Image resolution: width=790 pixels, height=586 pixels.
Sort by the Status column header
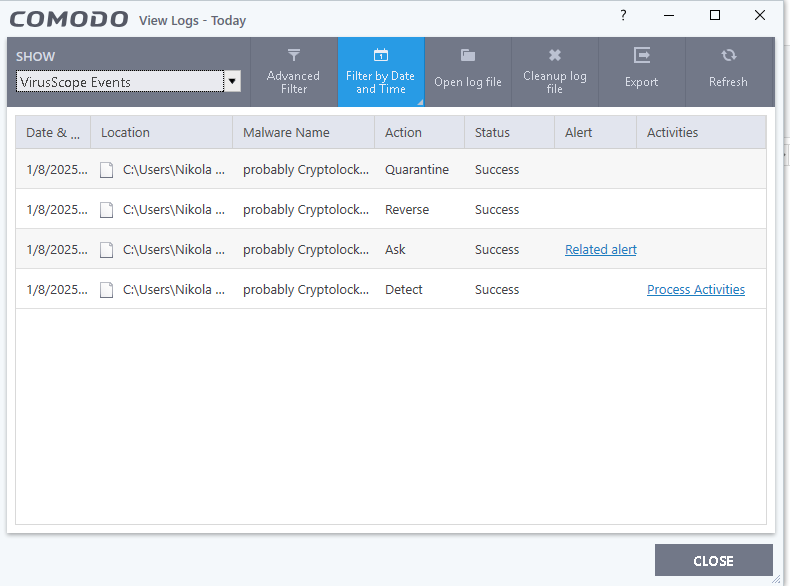[x=509, y=133]
